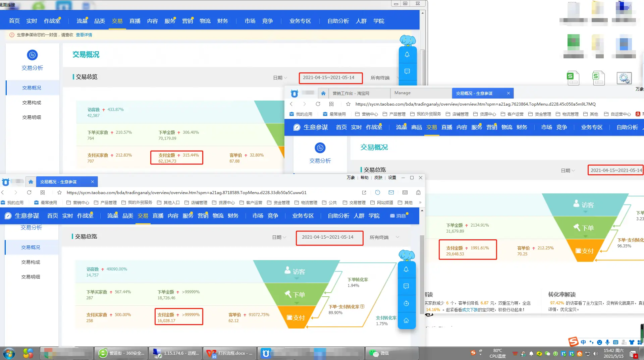This screenshot has height=360, width=644.
Task: Select 交易构成 in the front window sidebar
Action: pyautogui.click(x=31, y=262)
